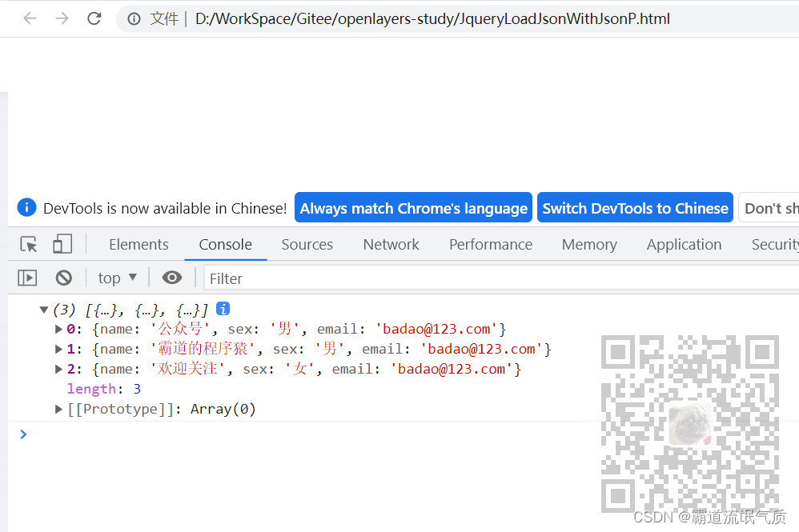
Task: Collapse the logged array of three objects
Action: tap(44, 309)
